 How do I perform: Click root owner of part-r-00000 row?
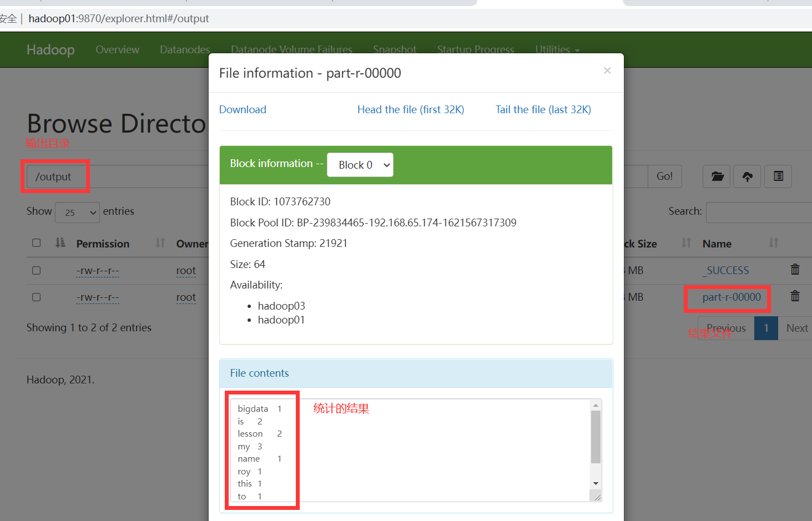click(186, 297)
